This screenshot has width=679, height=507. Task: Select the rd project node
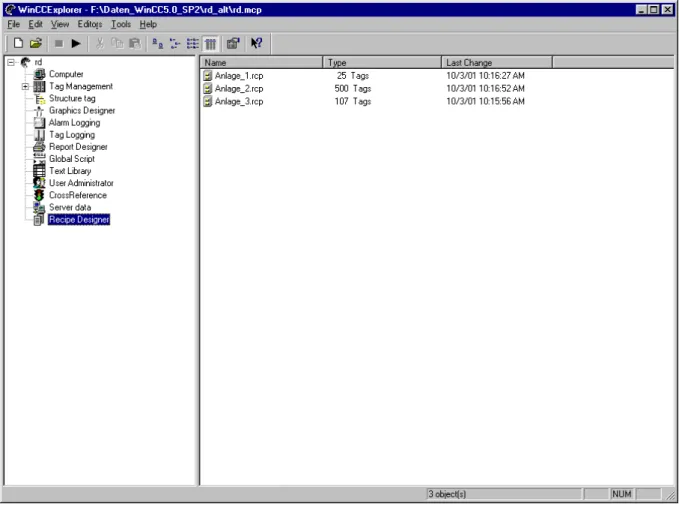(x=38, y=62)
